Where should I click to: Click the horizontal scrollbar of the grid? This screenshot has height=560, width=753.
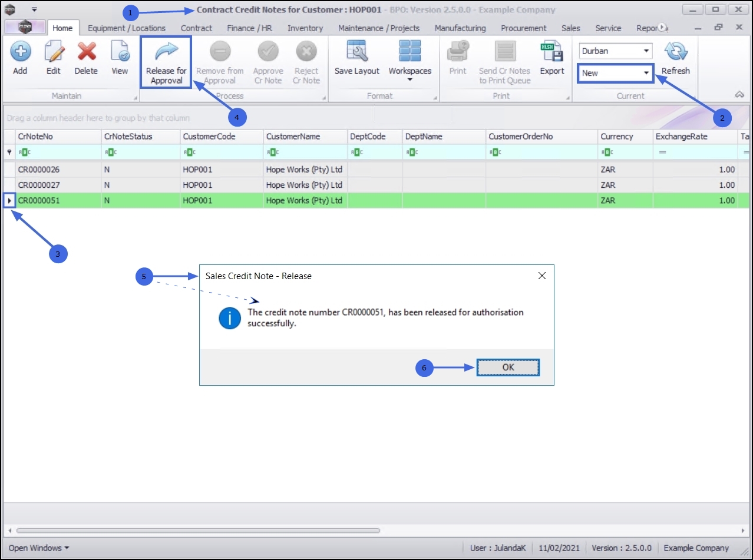point(198,531)
